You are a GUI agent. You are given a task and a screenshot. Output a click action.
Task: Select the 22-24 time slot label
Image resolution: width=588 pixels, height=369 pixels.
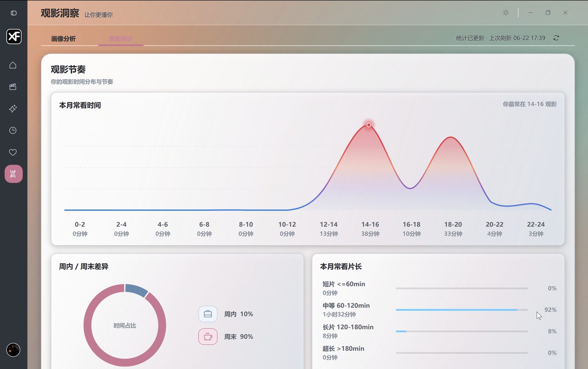click(536, 225)
